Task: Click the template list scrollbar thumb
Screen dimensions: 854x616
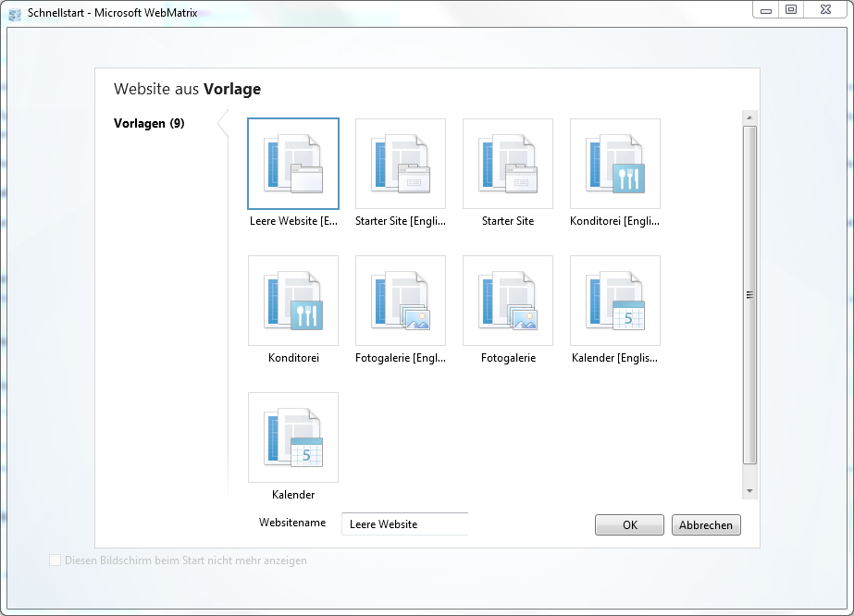Action: 749,295
